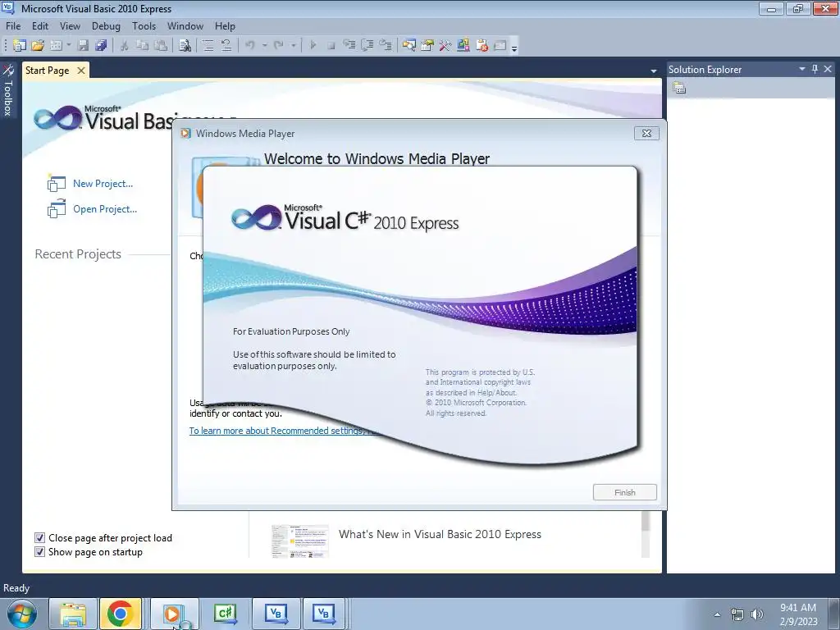Click the Undo toolbar icon
Viewport: 840px width, 630px height.
point(249,46)
